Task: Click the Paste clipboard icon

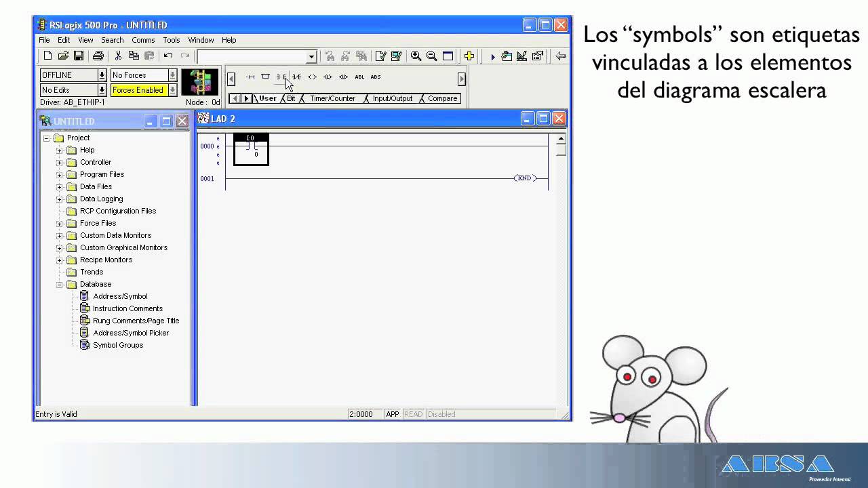Action: tap(149, 56)
